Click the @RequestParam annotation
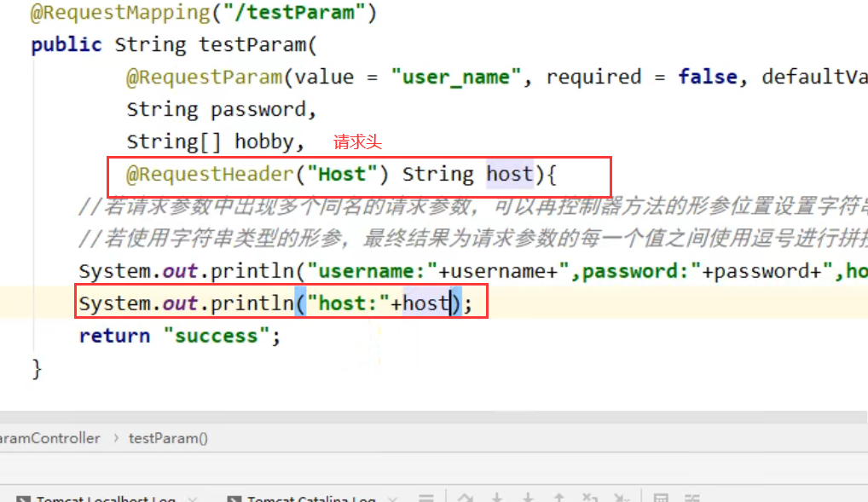 point(204,77)
